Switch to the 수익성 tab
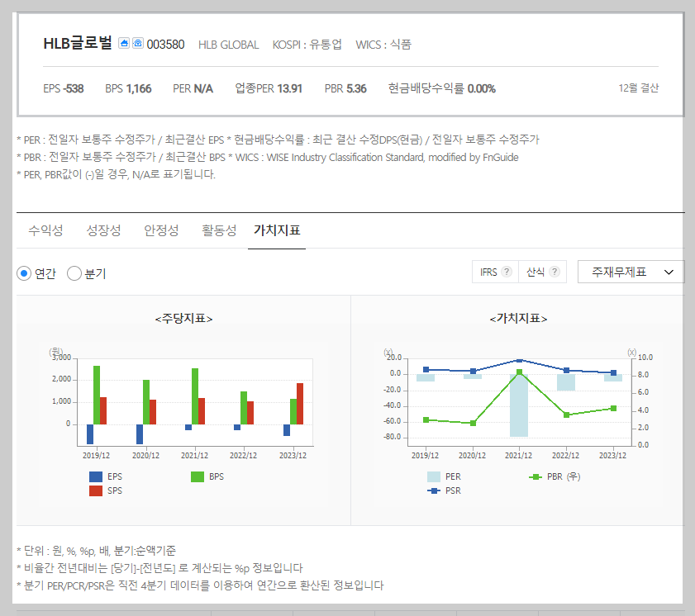This screenshot has height=616, width=695. click(45, 230)
